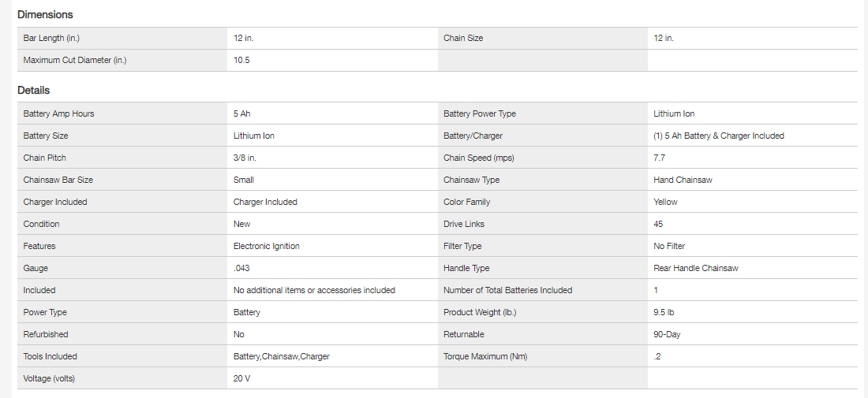Select the Rear Handle Chainsaw value
Viewport: 868px width, 398px height.
(696, 268)
